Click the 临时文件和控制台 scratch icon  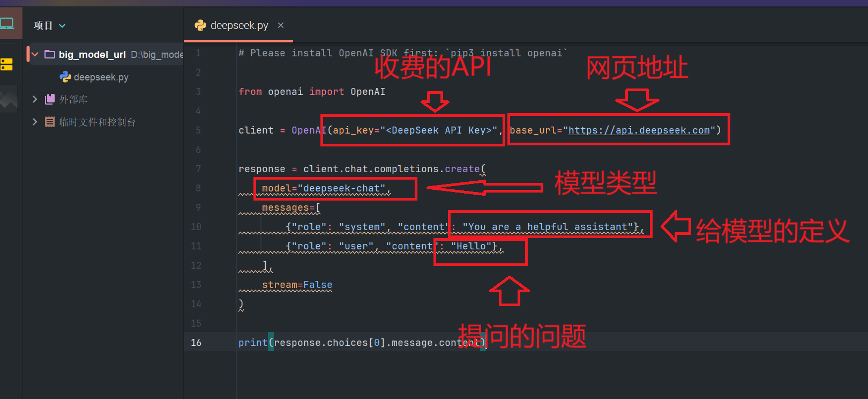coord(50,122)
